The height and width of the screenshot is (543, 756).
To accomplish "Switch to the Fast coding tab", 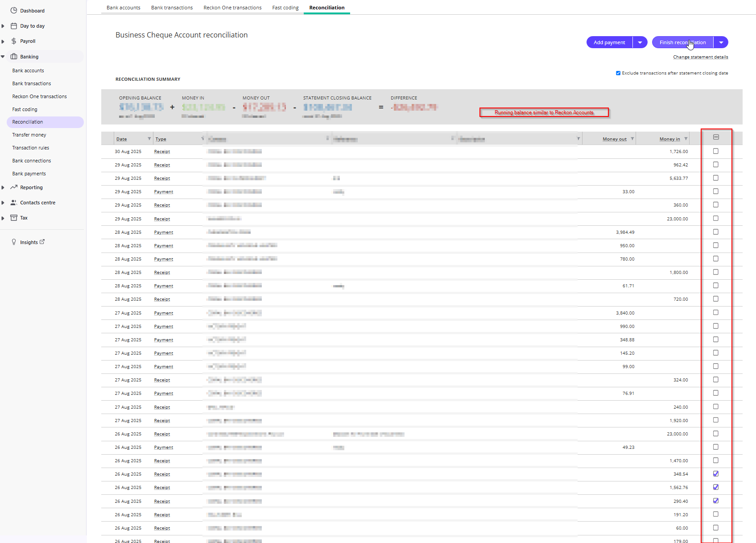I will coord(285,8).
